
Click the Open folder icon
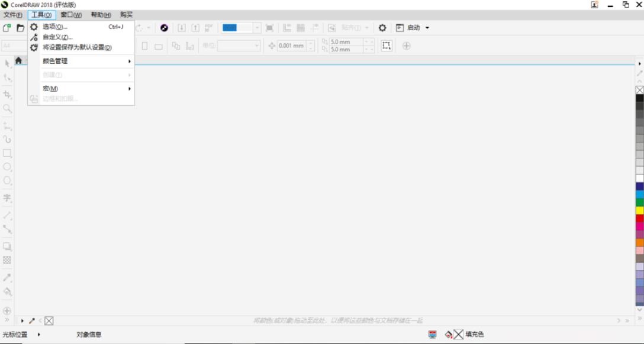20,28
